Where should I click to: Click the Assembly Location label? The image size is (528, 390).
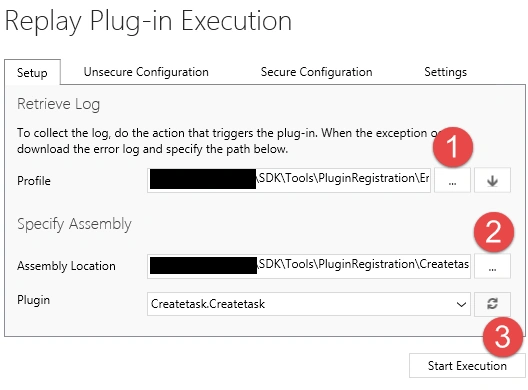tap(66, 266)
